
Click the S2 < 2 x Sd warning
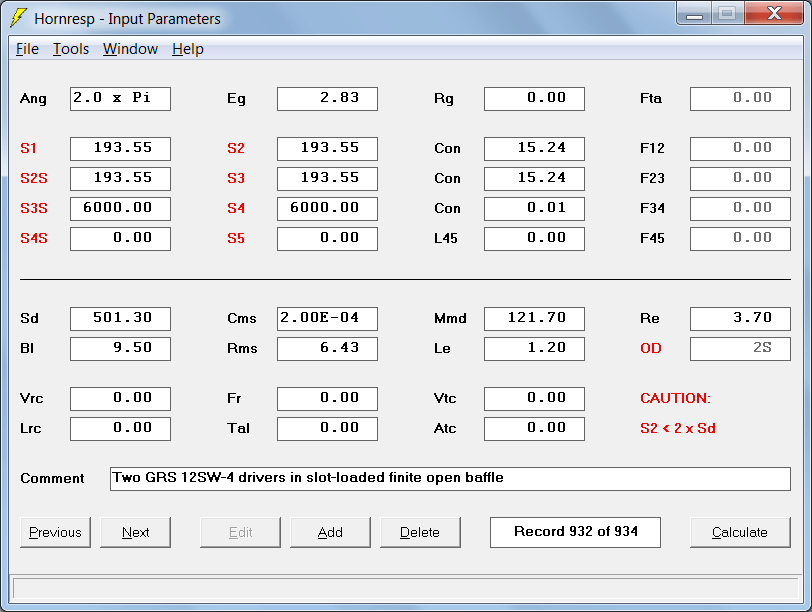tap(678, 429)
